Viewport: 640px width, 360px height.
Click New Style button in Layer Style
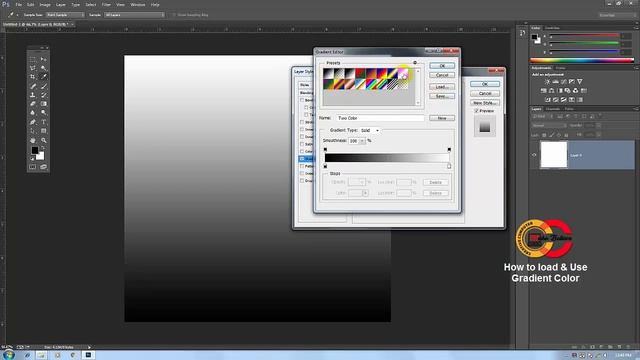(x=485, y=103)
